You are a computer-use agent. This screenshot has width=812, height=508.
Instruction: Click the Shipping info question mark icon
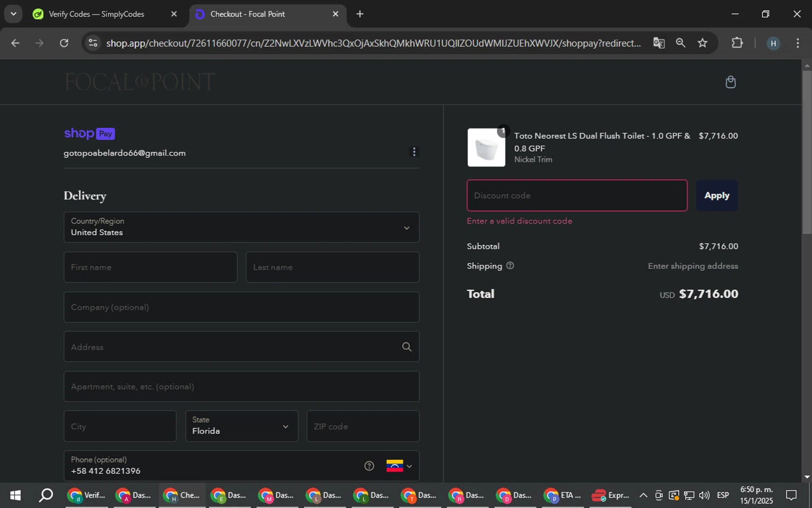tap(510, 265)
